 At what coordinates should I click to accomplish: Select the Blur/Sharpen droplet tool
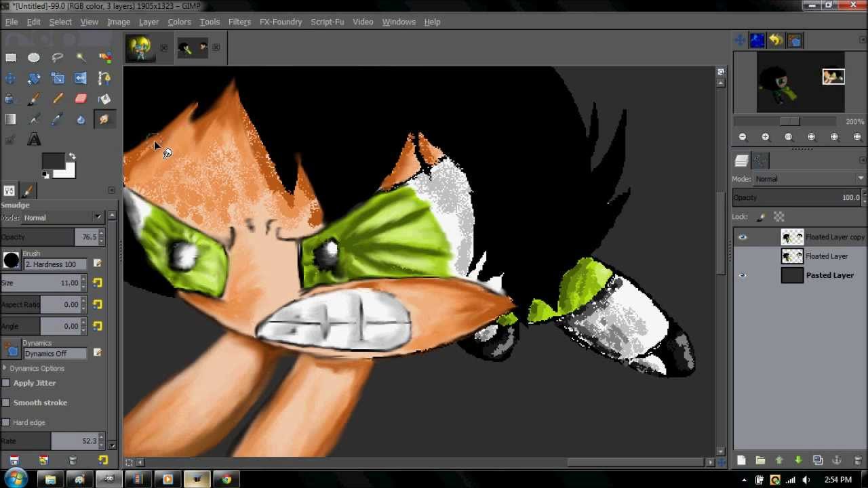tap(81, 119)
